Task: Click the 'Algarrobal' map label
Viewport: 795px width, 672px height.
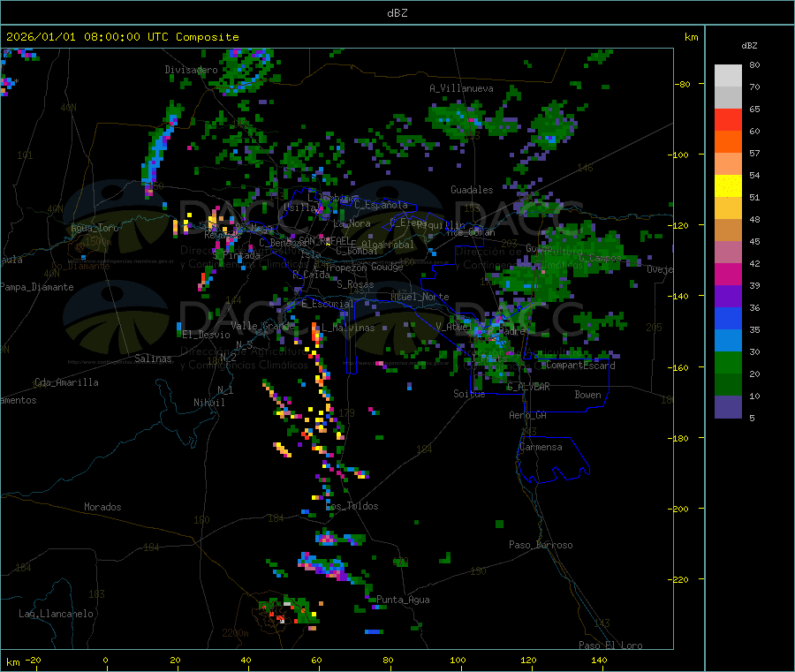Action: click(x=388, y=245)
